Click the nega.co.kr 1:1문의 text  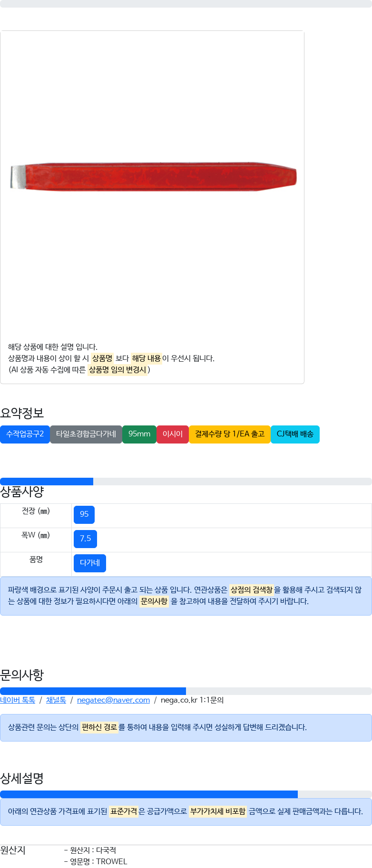point(192,700)
